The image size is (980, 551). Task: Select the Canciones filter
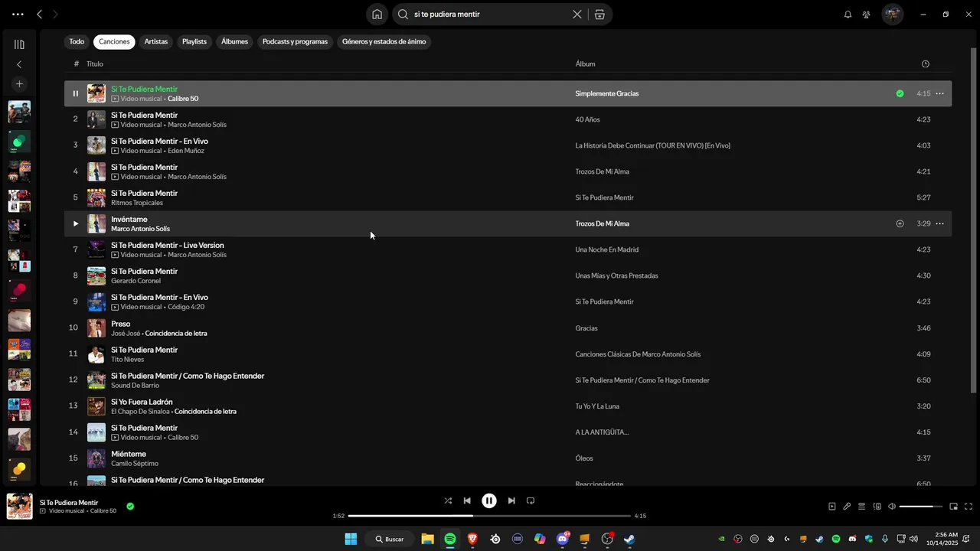114,41
